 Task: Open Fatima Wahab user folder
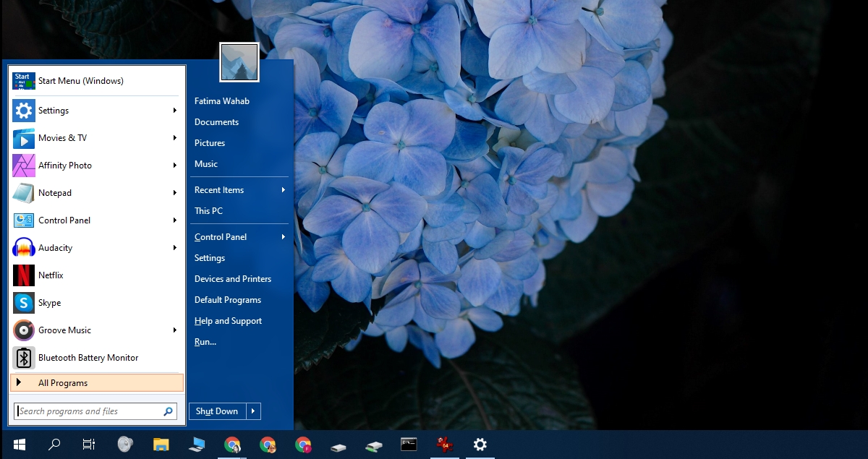(222, 101)
